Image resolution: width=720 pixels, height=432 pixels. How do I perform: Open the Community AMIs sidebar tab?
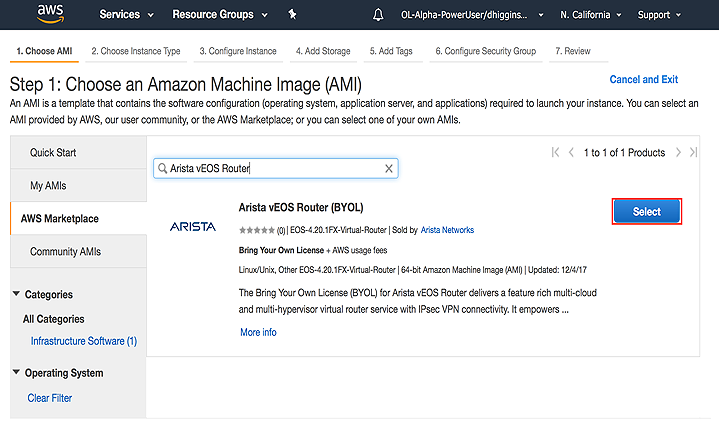click(x=79, y=252)
